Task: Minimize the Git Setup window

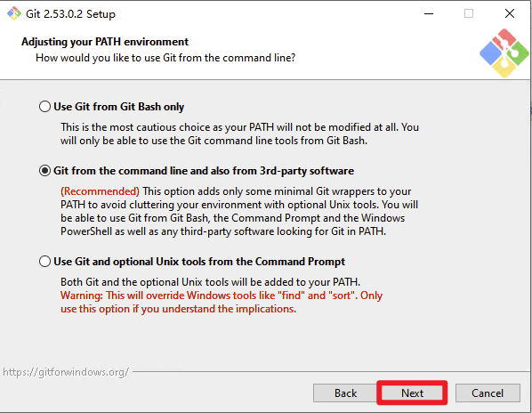Action: tap(429, 14)
